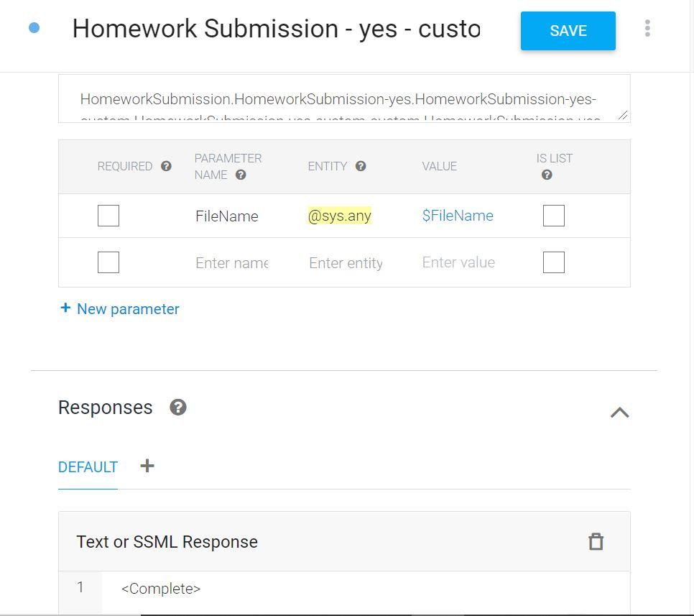Add a new response tab with plus icon

147,466
